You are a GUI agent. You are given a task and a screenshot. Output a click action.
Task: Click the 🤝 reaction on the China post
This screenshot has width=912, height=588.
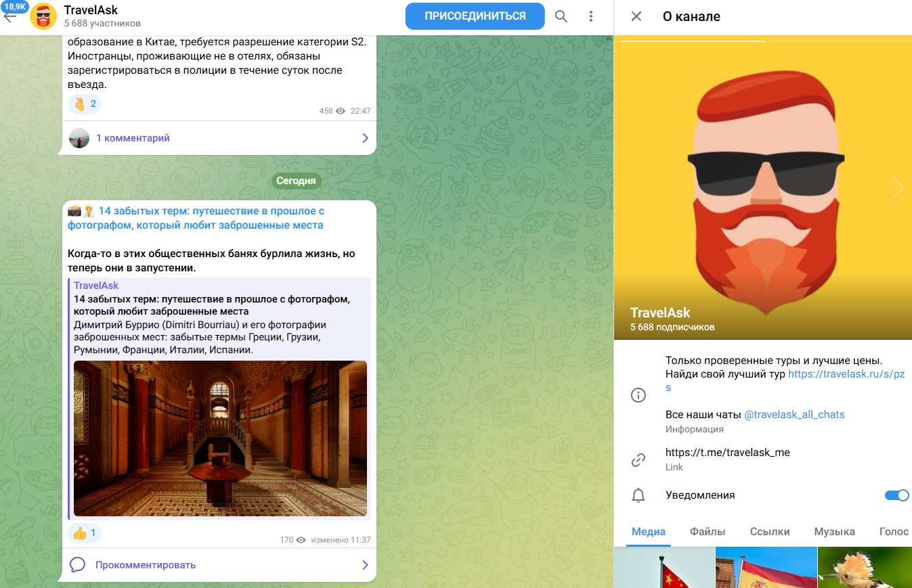pos(84,104)
